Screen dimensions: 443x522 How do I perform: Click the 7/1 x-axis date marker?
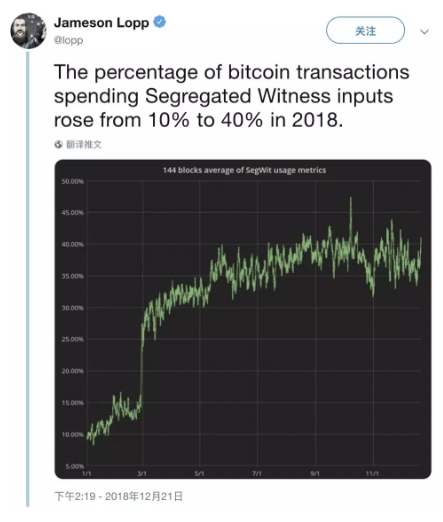tap(257, 473)
